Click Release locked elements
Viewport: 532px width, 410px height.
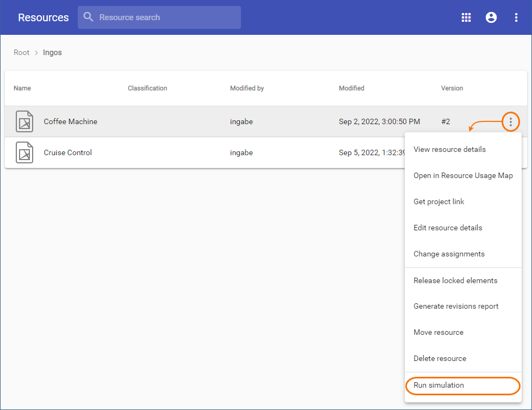pyautogui.click(x=455, y=280)
